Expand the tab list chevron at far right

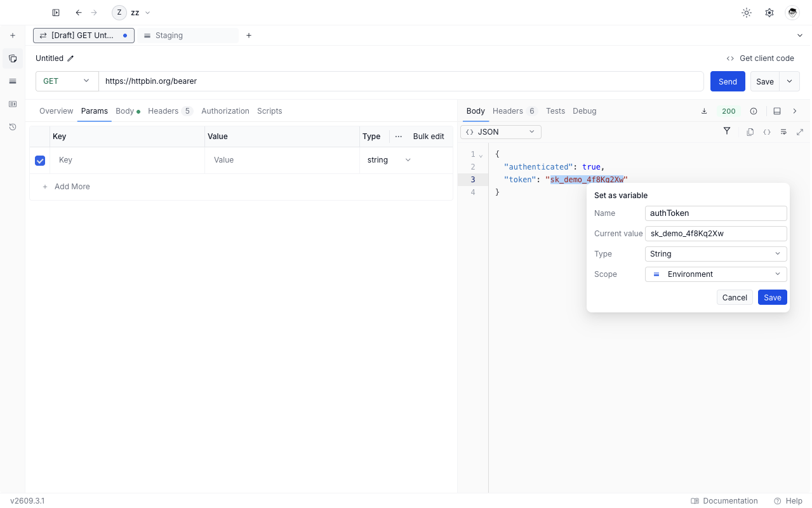800,36
